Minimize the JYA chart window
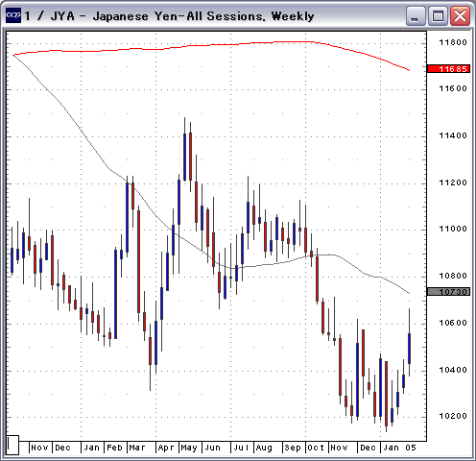 (x=416, y=16)
